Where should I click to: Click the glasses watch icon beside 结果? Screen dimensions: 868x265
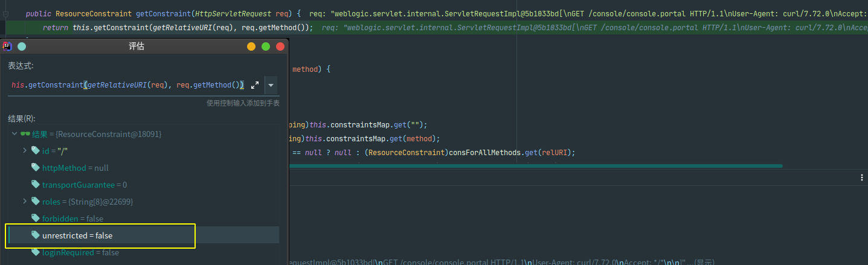point(25,133)
